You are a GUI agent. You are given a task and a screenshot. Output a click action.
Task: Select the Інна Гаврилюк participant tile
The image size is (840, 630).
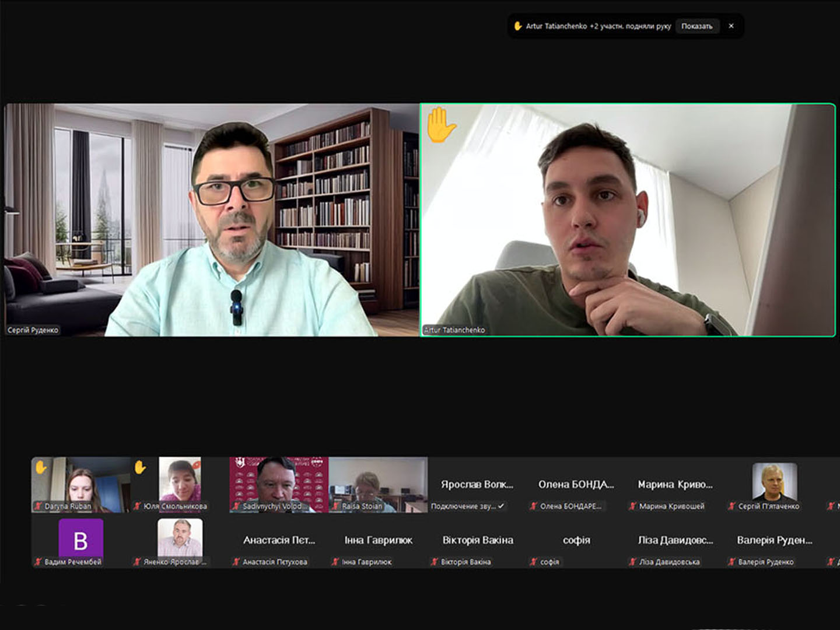(378, 541)
